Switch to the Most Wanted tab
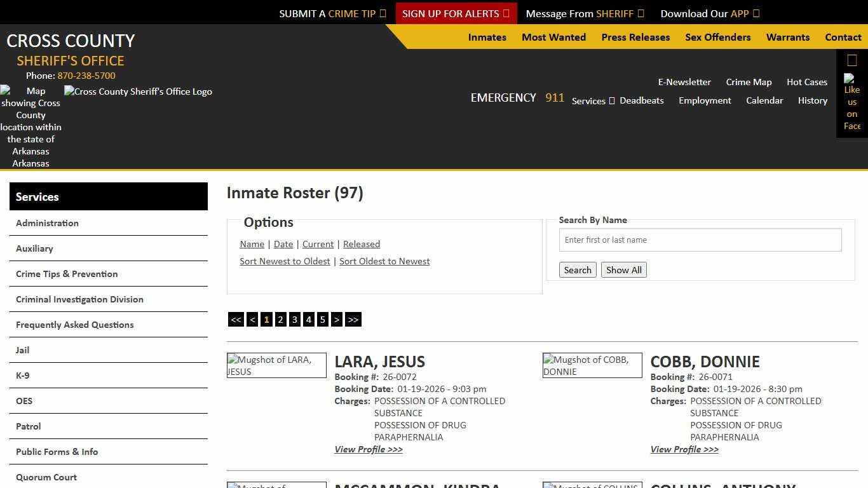 coord(553,37)
